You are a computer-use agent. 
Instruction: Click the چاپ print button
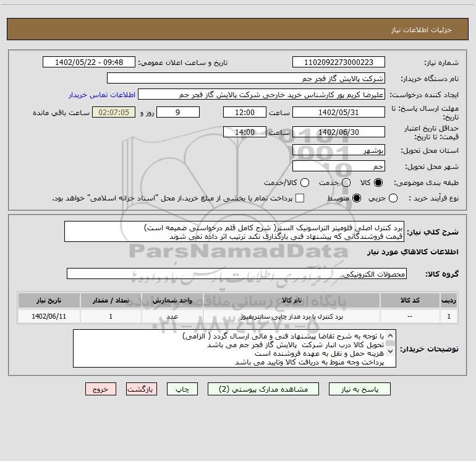182,389
